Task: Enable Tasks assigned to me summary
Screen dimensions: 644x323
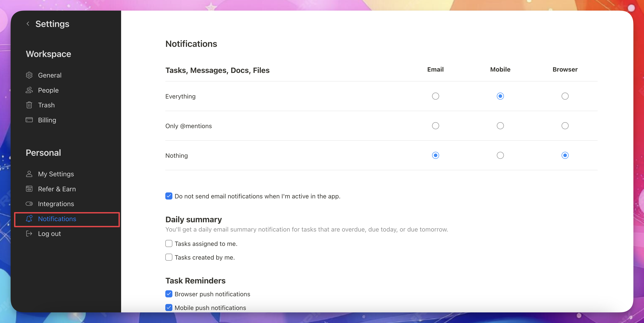Action: 169,244
